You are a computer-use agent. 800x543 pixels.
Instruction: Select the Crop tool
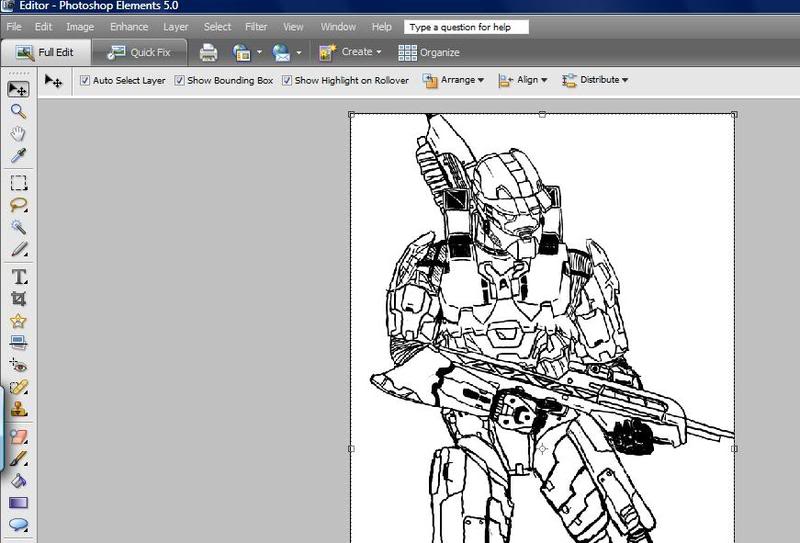(x=18, y=299)
